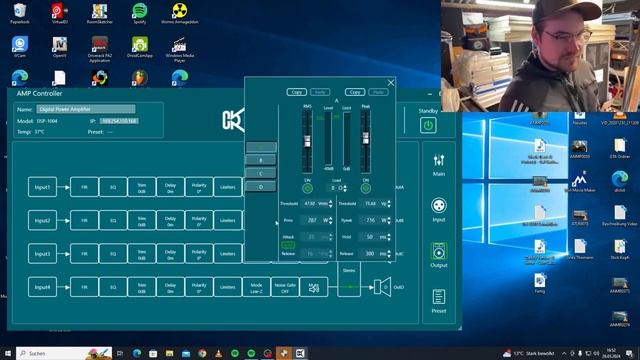The height and width of the screenshot is (360, 640).
Task: Select channel B tab in limiter dialog
Action: pyautogui.click(x=261, y=160)
